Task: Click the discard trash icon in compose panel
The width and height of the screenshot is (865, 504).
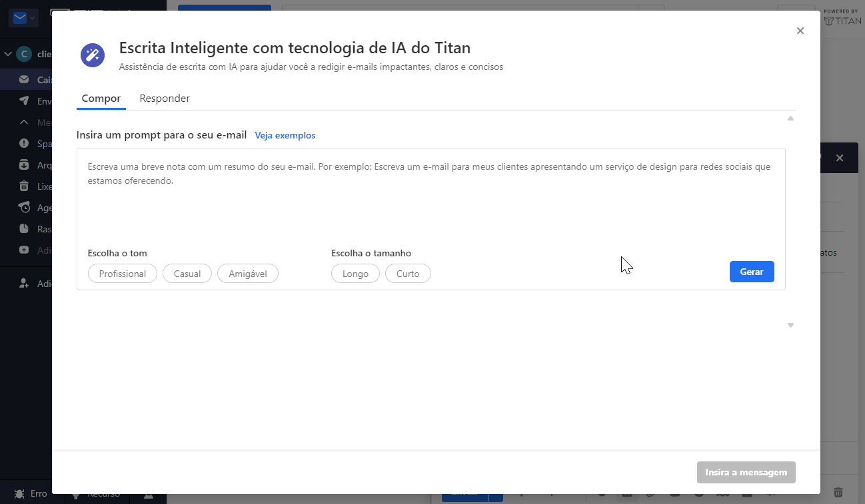Action: coord(838,492)
